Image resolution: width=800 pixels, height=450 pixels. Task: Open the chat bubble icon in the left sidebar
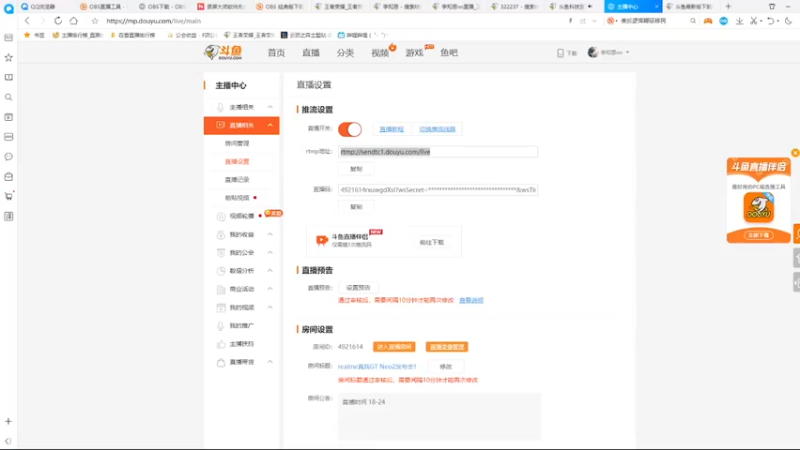[x=9, y=157]
